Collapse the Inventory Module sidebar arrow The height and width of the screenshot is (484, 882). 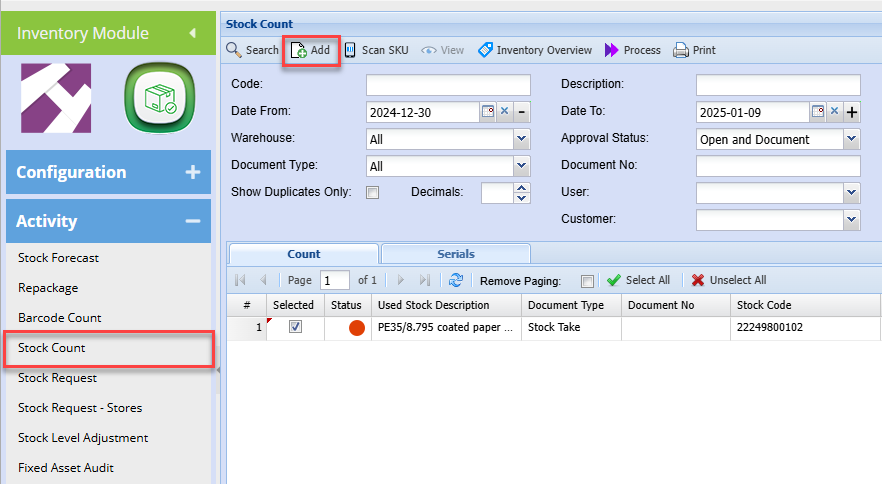(x=192, y=33)
